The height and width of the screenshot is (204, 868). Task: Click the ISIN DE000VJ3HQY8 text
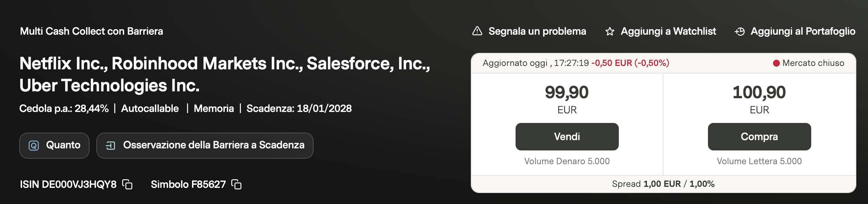click(68, 184)
